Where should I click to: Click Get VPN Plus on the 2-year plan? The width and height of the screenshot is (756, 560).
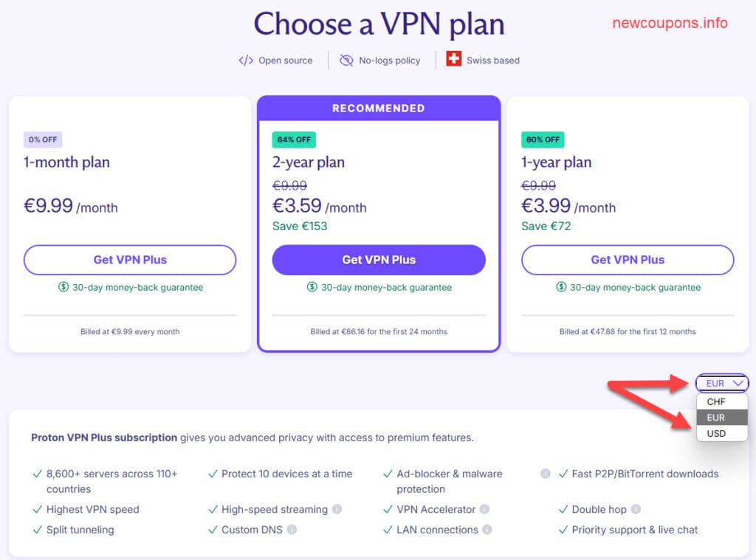[x=378, y=260]
